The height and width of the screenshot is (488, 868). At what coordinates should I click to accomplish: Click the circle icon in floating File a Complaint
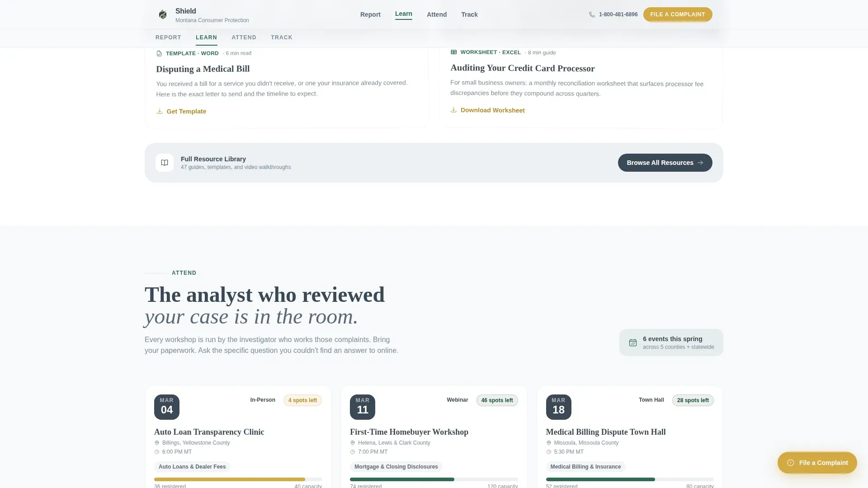click(x=791, y=463)
